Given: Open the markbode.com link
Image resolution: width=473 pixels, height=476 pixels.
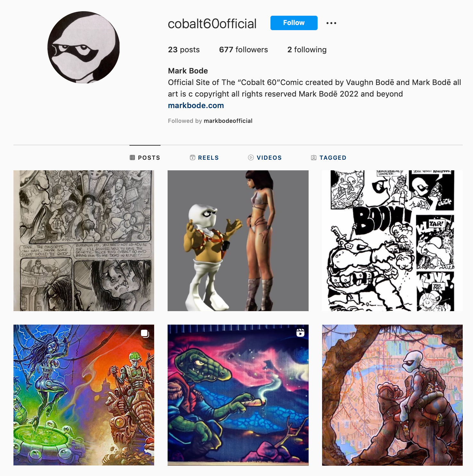Looking at the screenshot, I should pyautogui.click(x=196, y=106).
